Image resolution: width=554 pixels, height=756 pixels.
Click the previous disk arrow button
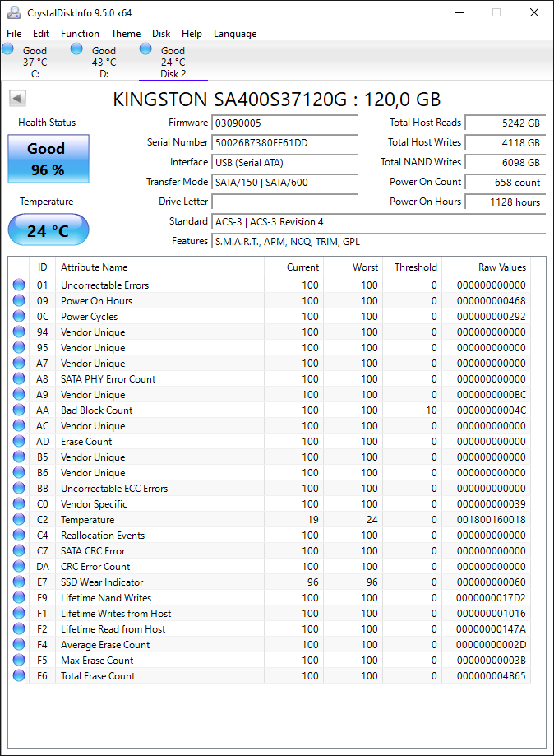point(17,99)
